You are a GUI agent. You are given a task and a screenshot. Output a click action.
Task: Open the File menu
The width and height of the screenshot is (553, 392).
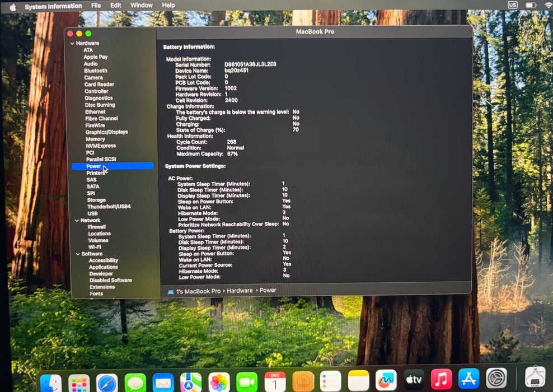[x=96, y=5]
